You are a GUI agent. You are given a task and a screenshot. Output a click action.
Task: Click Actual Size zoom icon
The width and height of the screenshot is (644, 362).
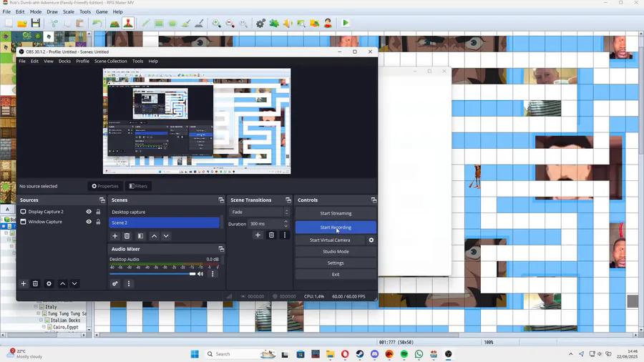(243, 23)
